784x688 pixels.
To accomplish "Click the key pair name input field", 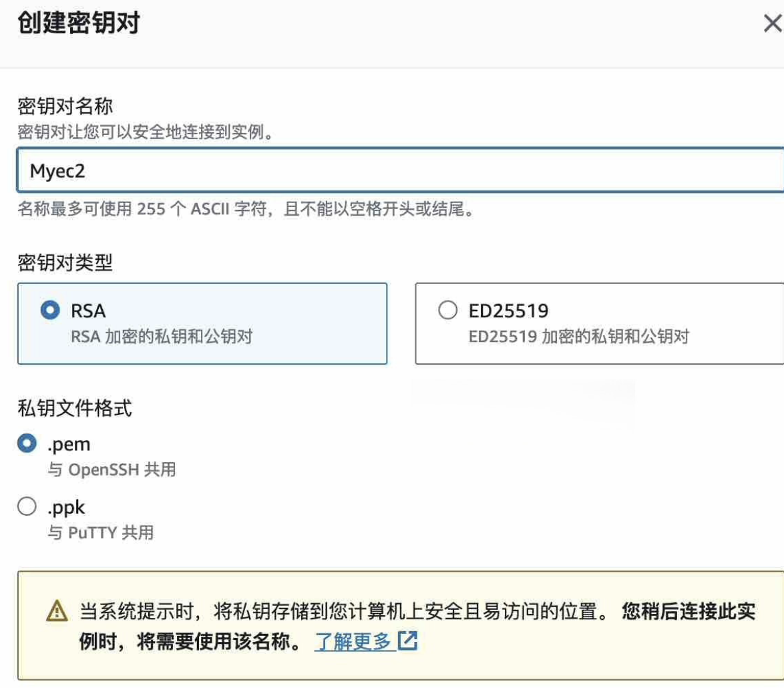I will 401,170.
